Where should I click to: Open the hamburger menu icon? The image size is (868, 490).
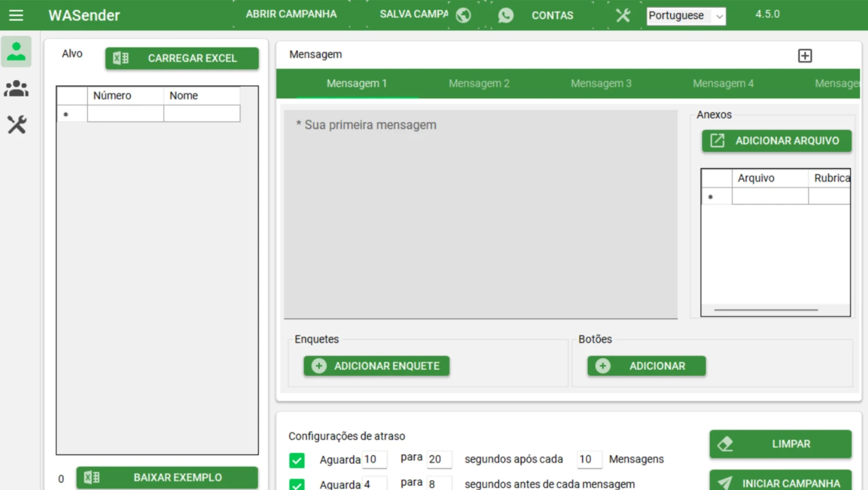(x=16, y=16)
